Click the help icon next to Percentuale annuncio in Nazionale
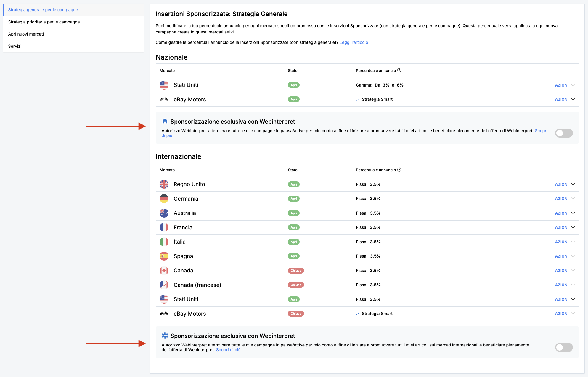588x377 pixels. 399,71
